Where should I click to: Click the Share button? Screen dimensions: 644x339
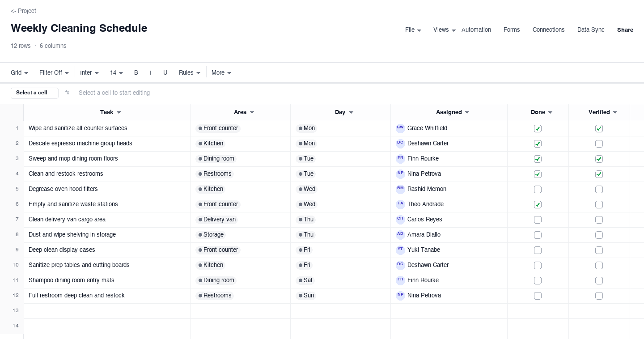pyautogui.click(x=625, y=30)
